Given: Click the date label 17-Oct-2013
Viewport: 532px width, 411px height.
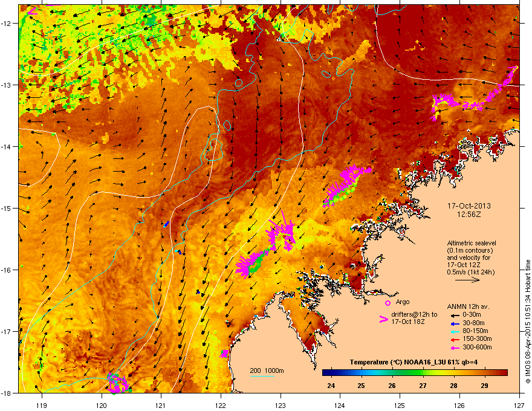Looking at the screenshot, I should click(x=469, y=206).
